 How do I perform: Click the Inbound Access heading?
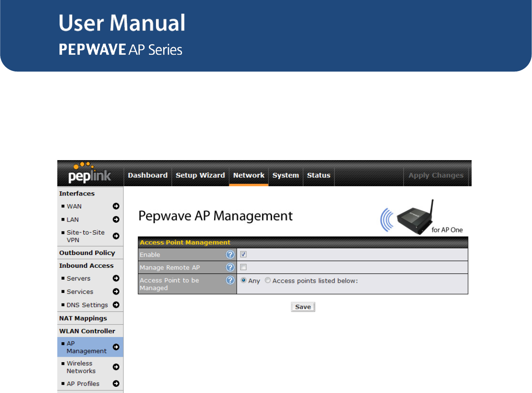point(86,266)
